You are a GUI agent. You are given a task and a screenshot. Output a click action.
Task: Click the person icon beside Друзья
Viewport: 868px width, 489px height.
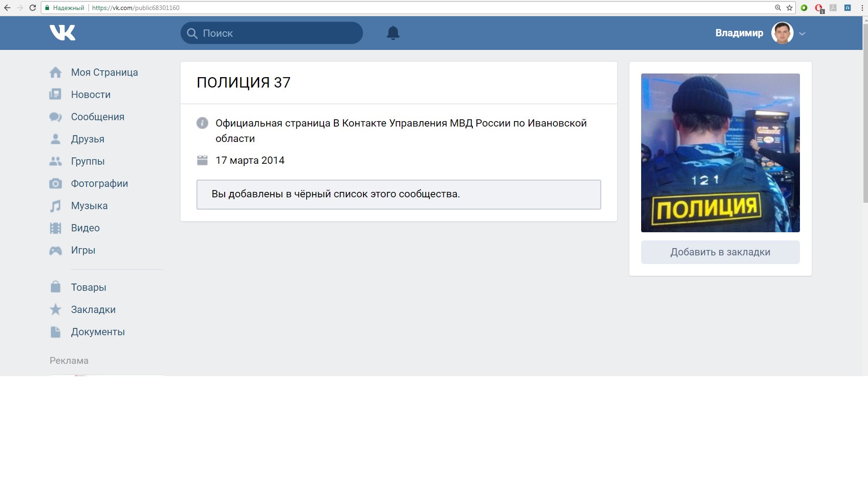coord(55,139)
